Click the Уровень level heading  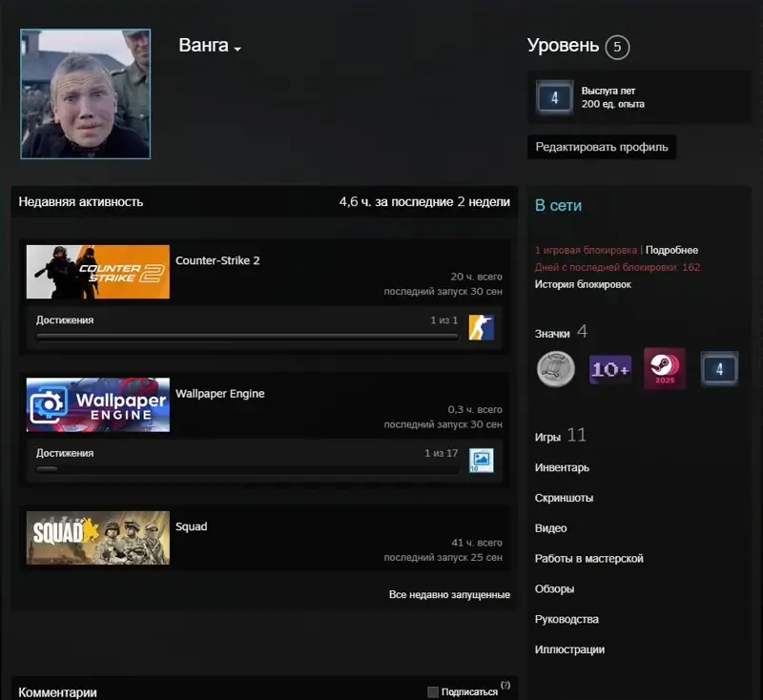click(563, 45)
